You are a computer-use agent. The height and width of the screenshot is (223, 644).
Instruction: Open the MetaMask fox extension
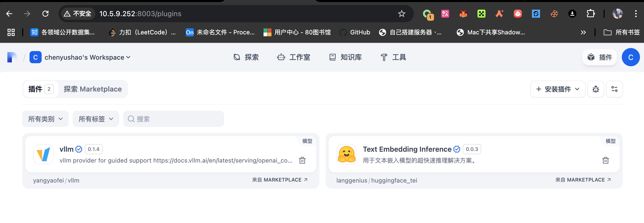[463, 14]
